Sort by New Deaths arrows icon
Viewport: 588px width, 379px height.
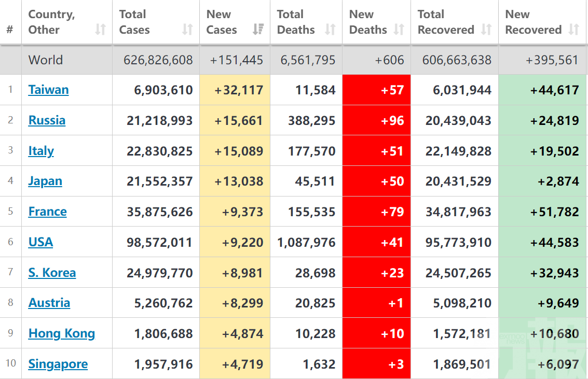(399, 29)
